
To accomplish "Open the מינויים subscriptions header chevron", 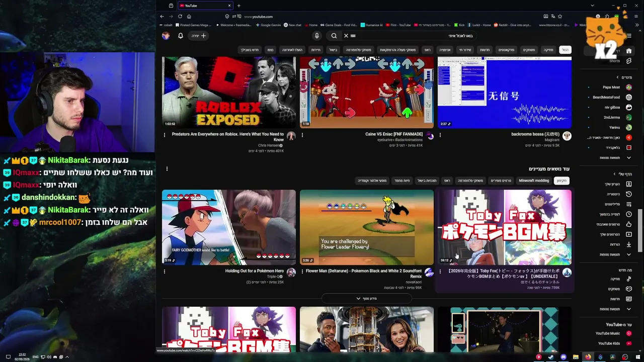I will [618, 77].
